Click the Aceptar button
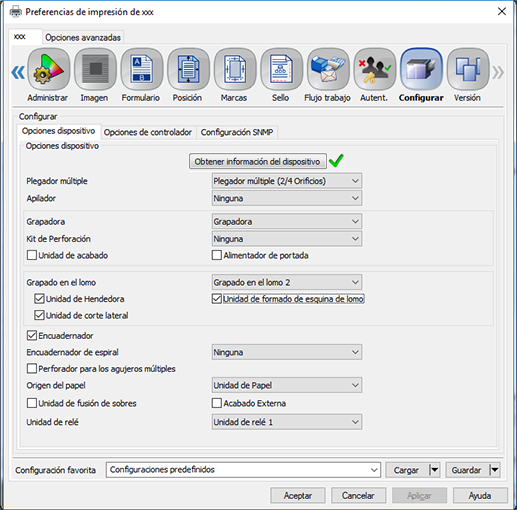 [298, 496]
